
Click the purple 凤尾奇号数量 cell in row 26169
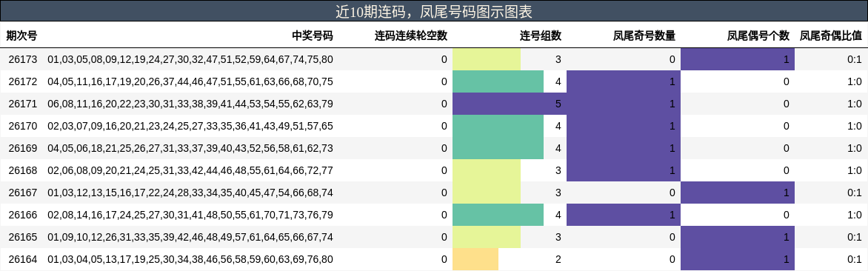(x=624, y=148)
